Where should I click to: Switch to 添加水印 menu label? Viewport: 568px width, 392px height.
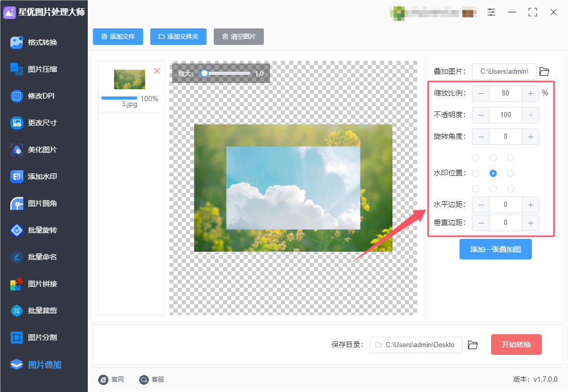pyautogui.click(x=42, y=176)
